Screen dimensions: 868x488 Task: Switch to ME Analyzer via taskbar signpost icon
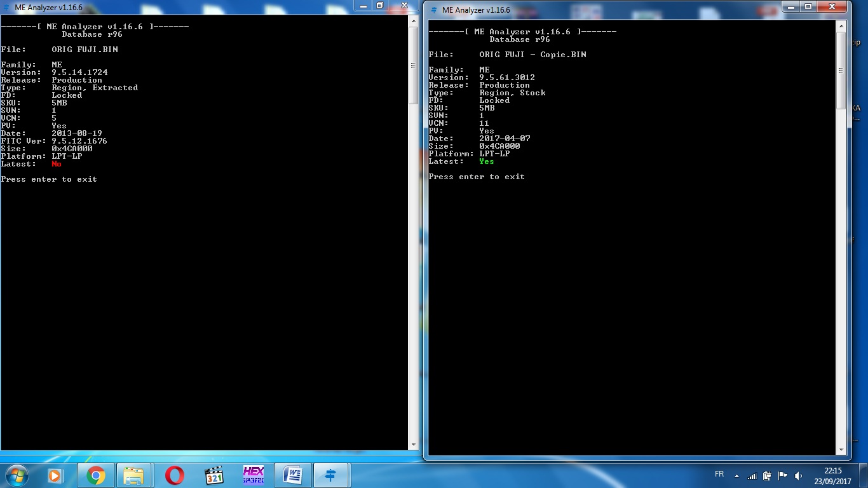(x=331, y=475)
